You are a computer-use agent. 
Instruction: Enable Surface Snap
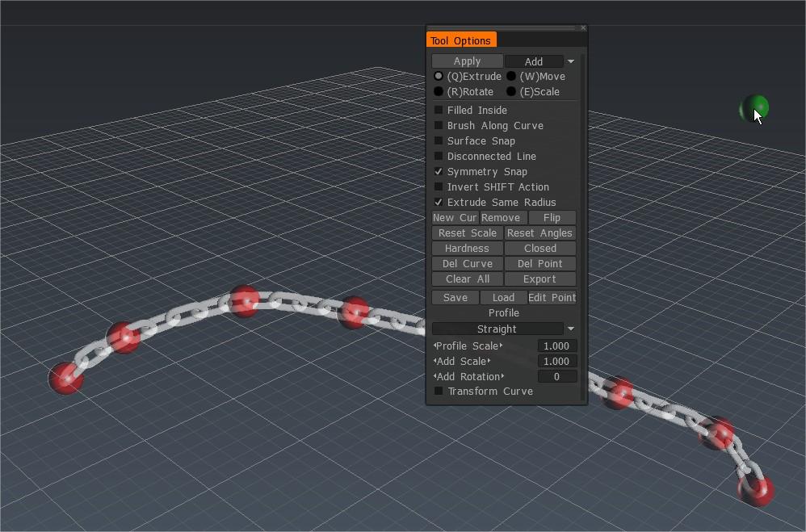point(439,140)
